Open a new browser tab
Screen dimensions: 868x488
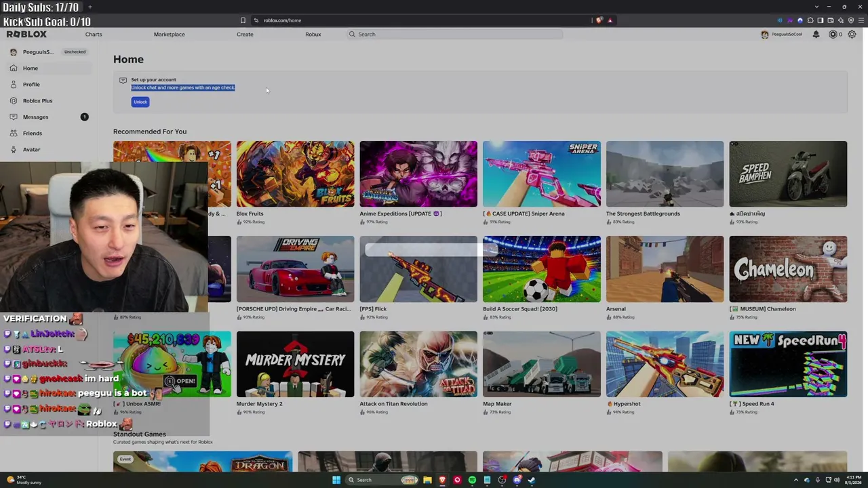[x=90, y=7]
